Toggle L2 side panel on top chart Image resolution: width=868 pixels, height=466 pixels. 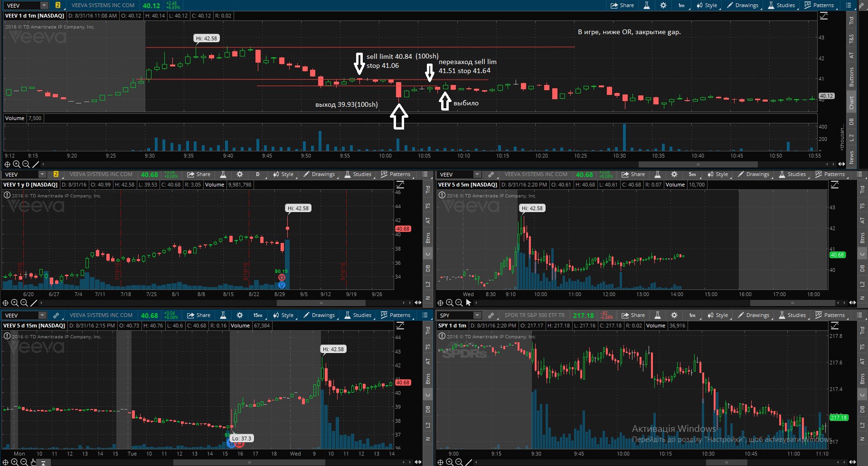pyautogui.click(x=851, y=138)
